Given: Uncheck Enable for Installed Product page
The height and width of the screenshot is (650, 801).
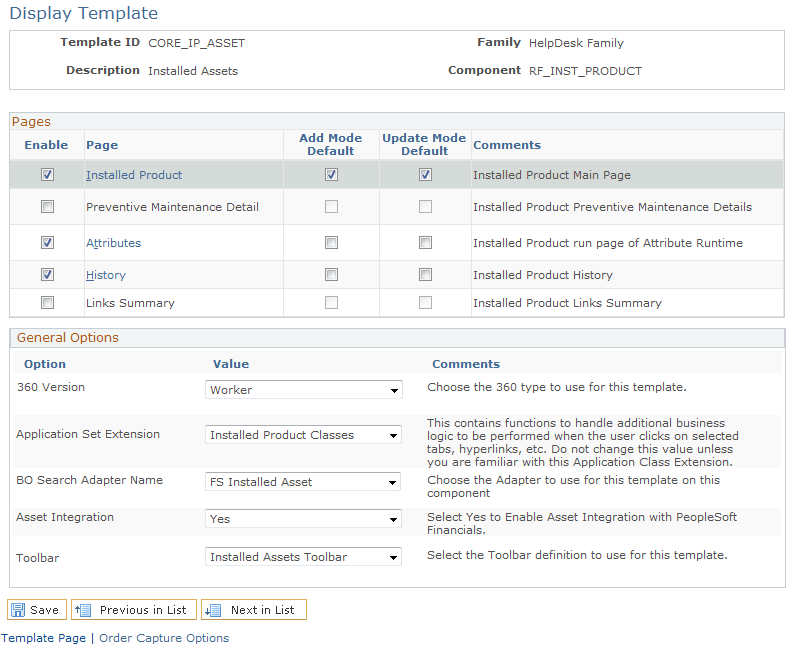Looking at the screenshot, I should [48, 175].
